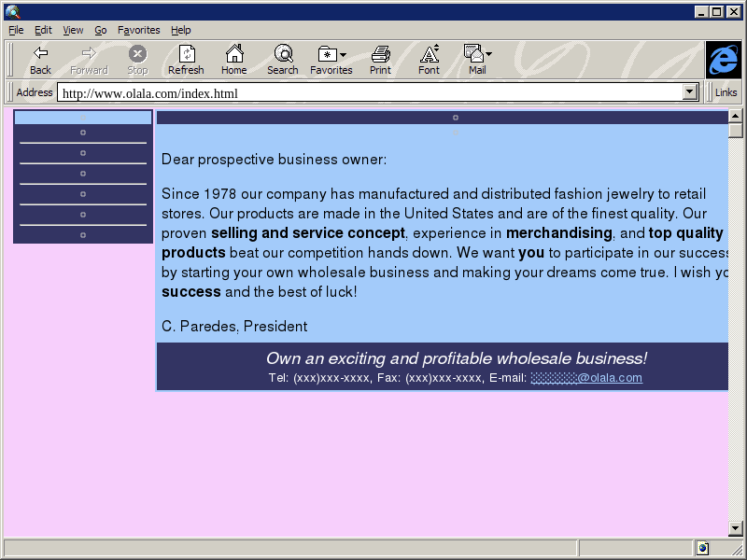Open the Help menu
The width and height of the screenshot is (747, 560).
point(180,30)
